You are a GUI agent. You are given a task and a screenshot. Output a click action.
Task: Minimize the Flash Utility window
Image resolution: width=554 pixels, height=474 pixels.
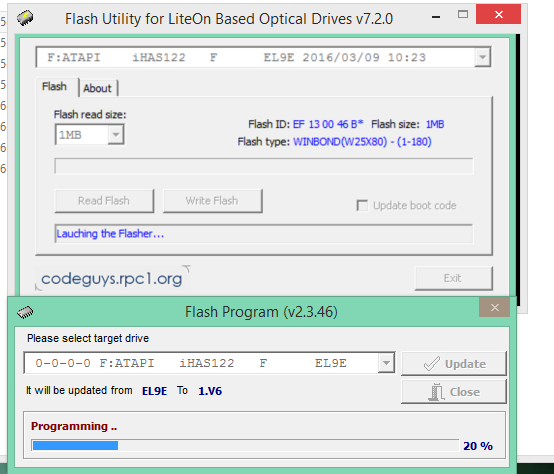pyautogui.click(x=436, y=17)
